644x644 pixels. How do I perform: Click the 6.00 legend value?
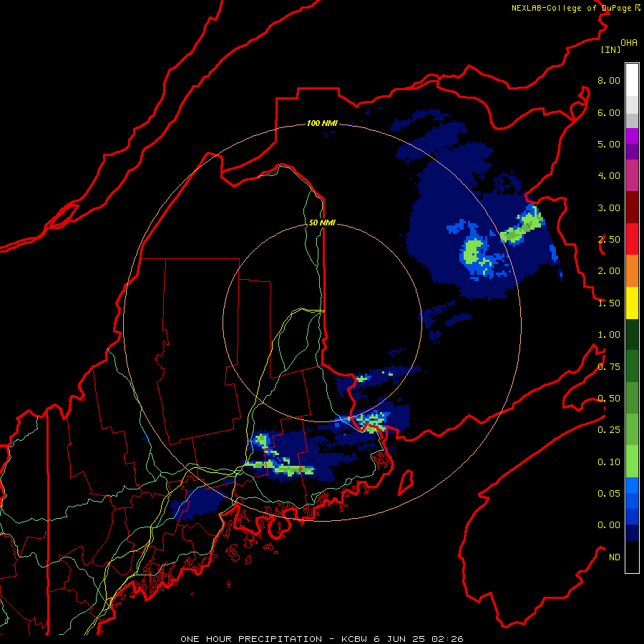click(x=609, y=112)
